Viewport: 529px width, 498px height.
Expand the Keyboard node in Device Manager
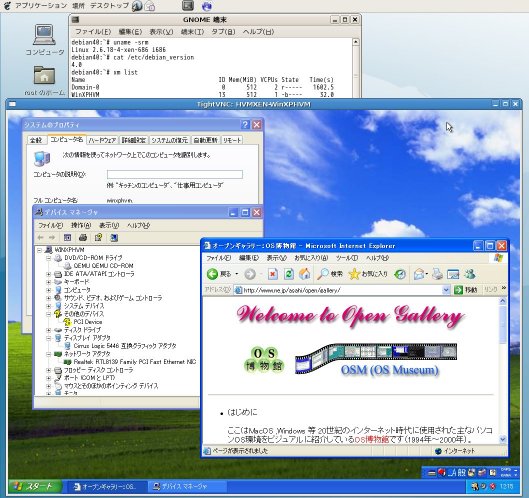pos(49,282)
